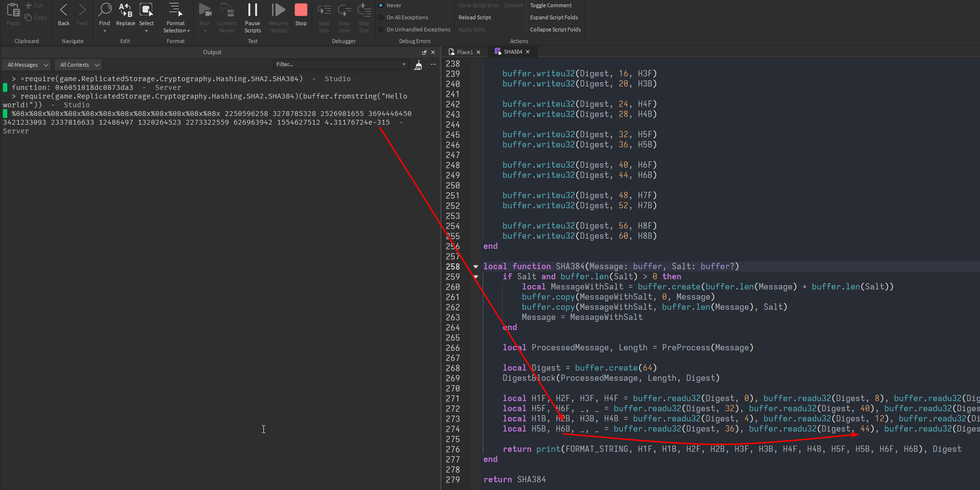Clear the Output with the broom icon
Image resolution: width=980 pixels, height=490 pixels.
coord(418,64)
